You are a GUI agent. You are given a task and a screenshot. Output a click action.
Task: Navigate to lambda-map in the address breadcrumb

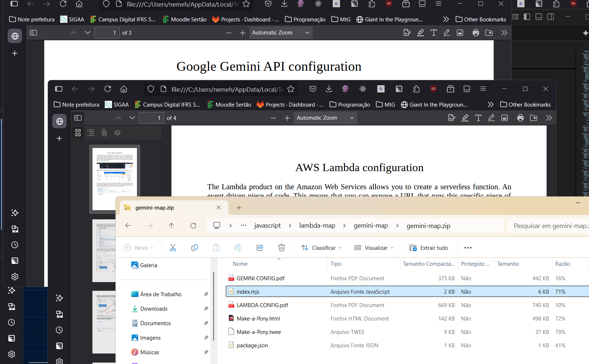tap(317, 226)
